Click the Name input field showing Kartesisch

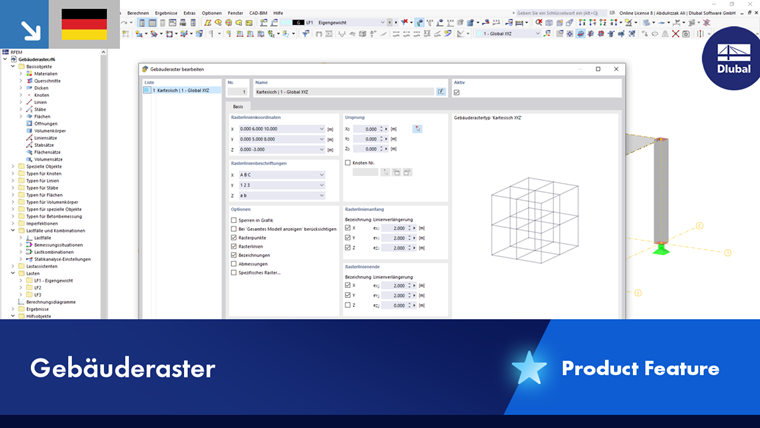click(x=344, y=92)
